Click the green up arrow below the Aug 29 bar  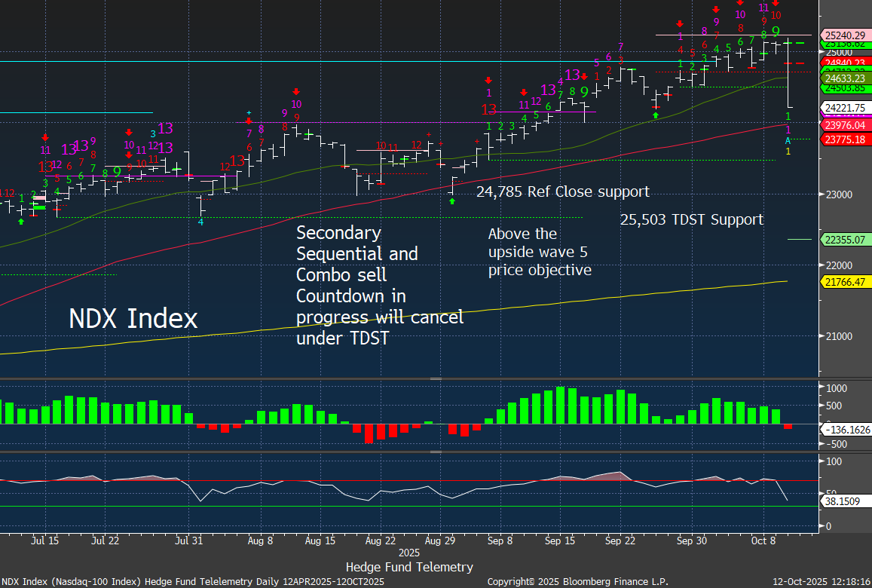tap(451, 201)
